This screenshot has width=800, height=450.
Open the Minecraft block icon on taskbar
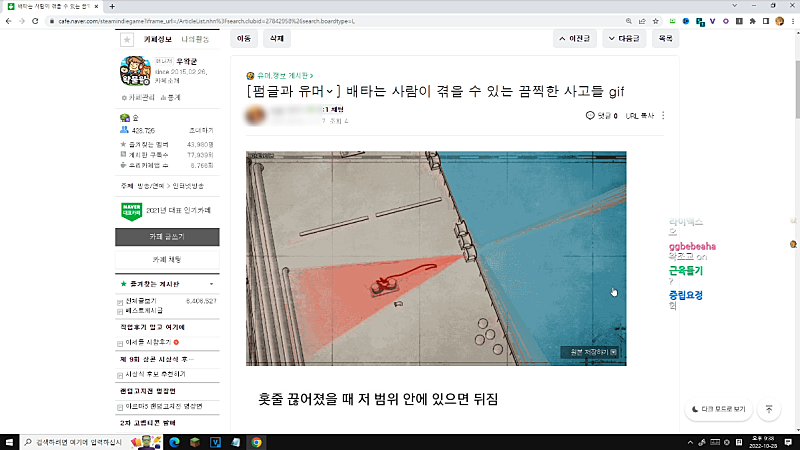point(195,442)
